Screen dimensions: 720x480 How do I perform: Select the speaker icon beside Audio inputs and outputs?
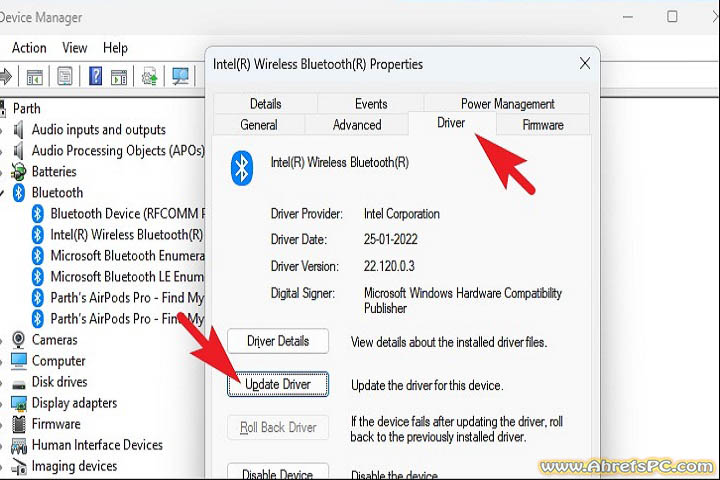(18, 130)
